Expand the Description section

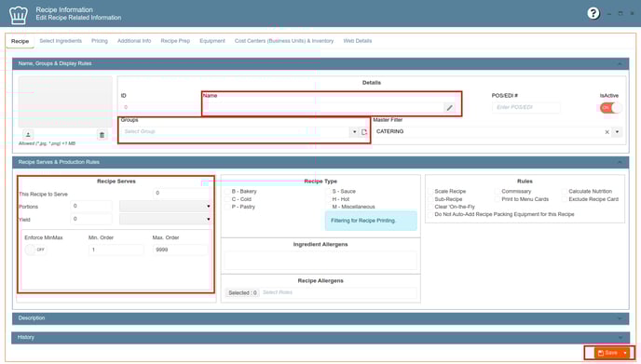(620, 318)
